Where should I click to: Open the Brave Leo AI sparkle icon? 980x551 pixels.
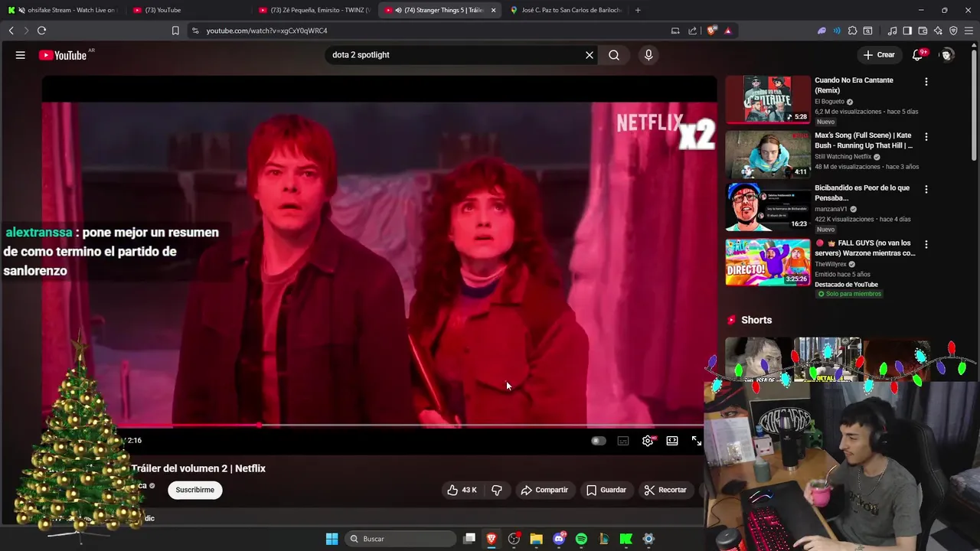tap(938, 31)
